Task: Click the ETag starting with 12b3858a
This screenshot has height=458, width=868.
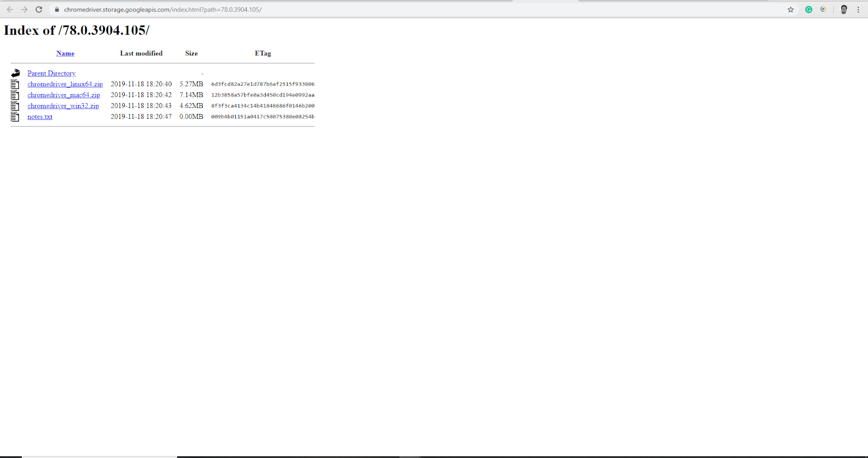Action: 263,95
